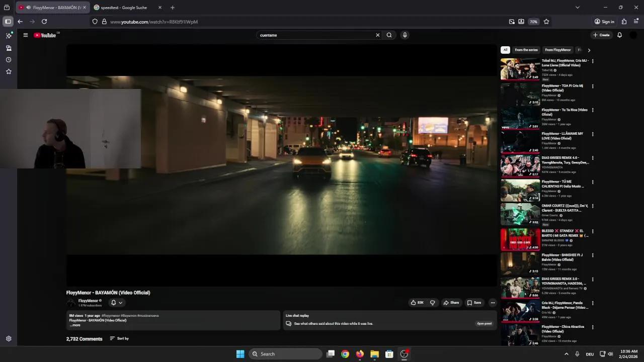
Task: Open AI chatbot sparkle sidebar icon
Action: tap(9, 36)
